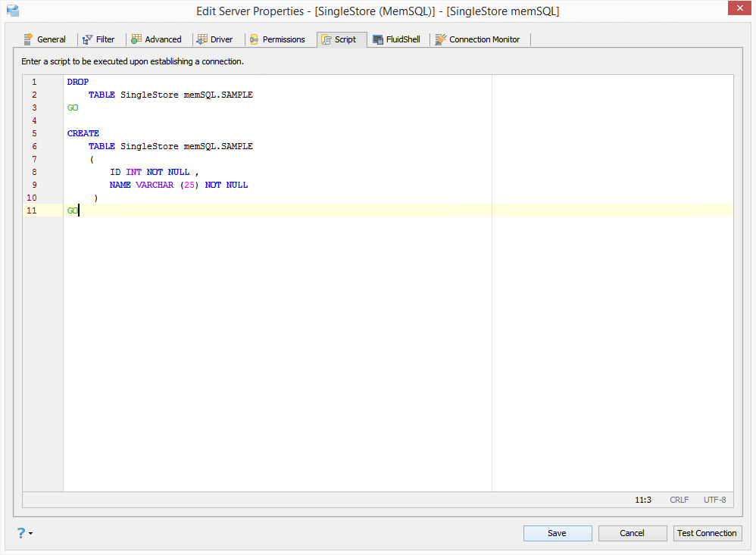Image resolution: width=756 pixels, height=555 pixels.
Task: Click the NAME column on line 9
Action: click(120, 185)
